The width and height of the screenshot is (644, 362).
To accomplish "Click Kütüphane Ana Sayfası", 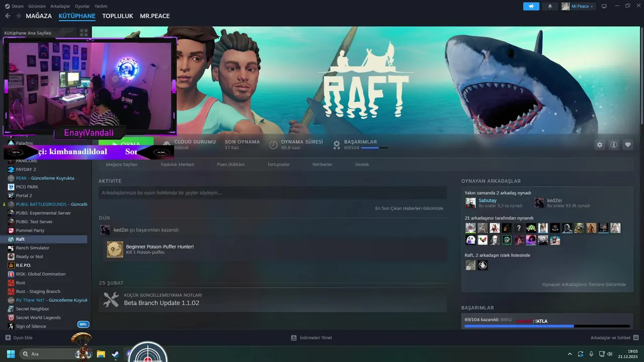I will pos(28,33).
